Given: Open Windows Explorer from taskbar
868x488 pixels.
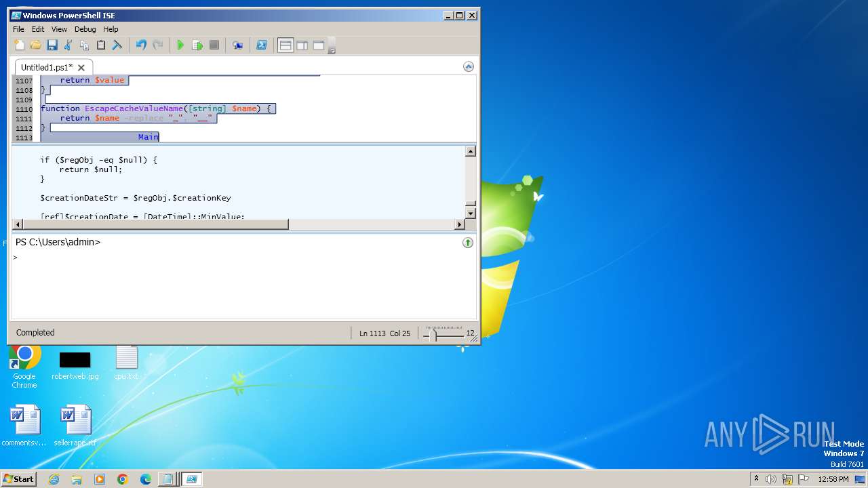Looking at the screenshot, I should pyautogui.click(x=77, y=479).
